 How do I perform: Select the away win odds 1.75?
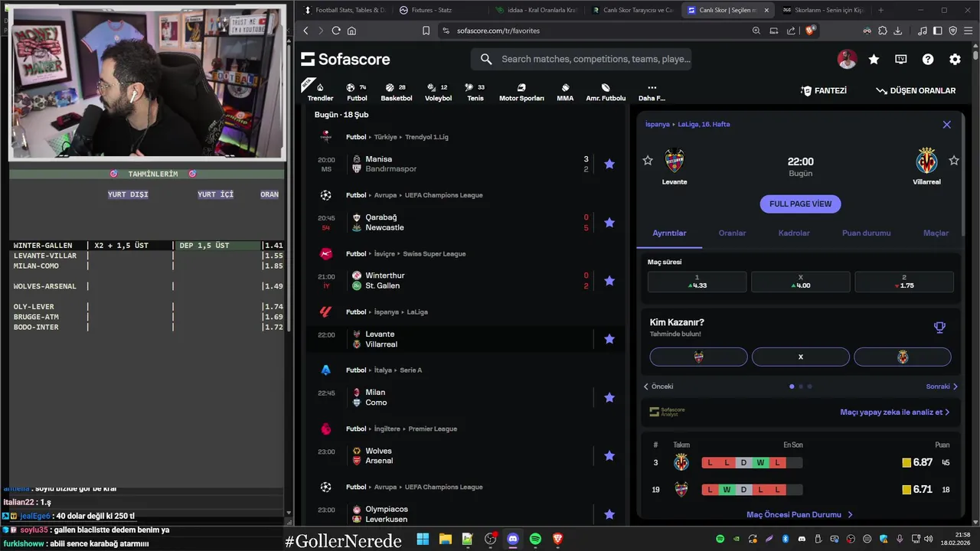(x=904, y=282)
